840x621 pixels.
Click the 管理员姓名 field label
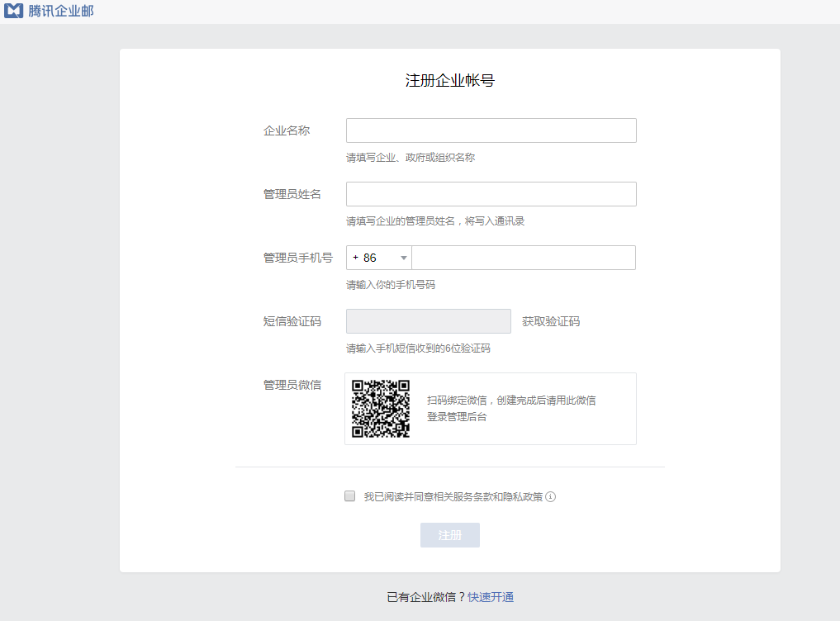point(292,194)
